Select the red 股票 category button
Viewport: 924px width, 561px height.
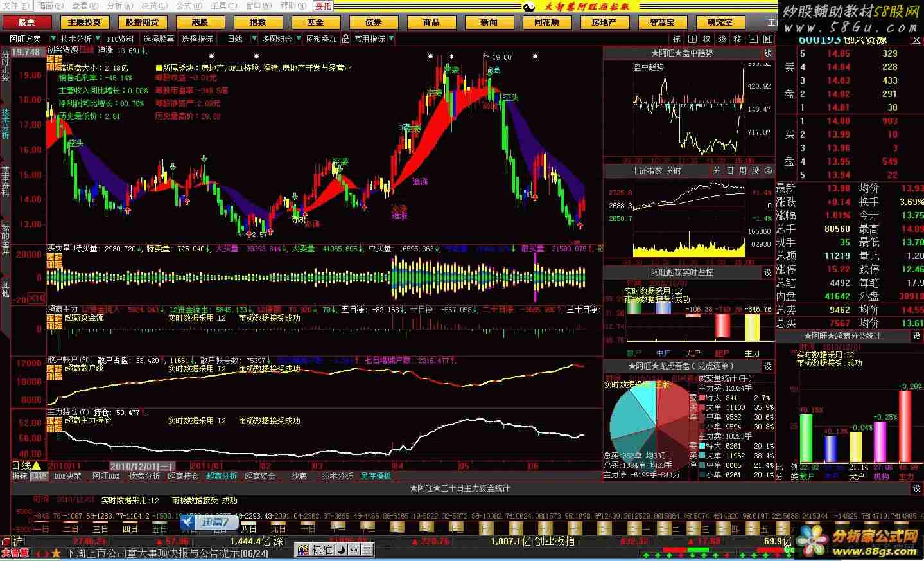tap(27, 22)
